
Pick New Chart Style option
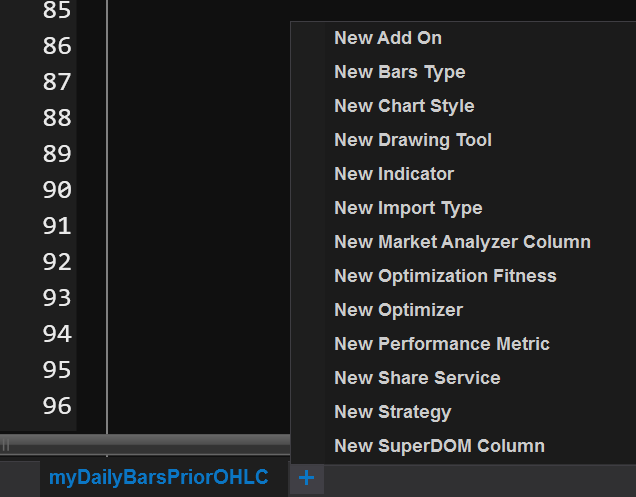404,106
